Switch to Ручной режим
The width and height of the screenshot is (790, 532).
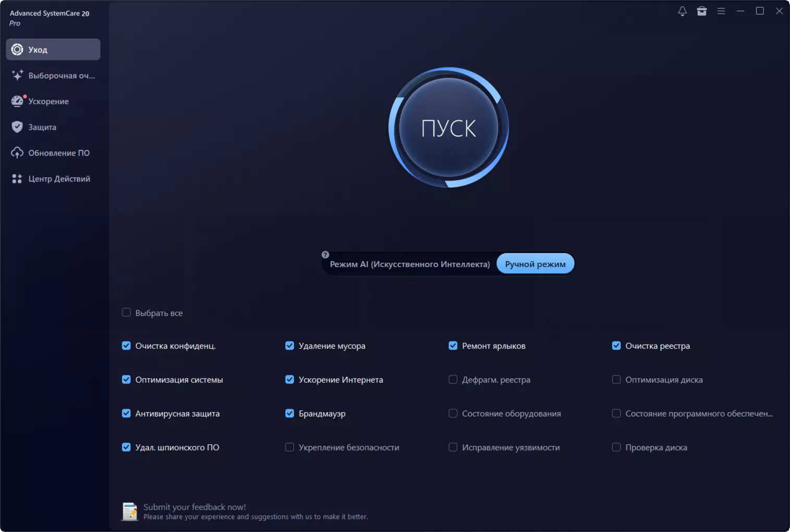[x=535, y=264]
